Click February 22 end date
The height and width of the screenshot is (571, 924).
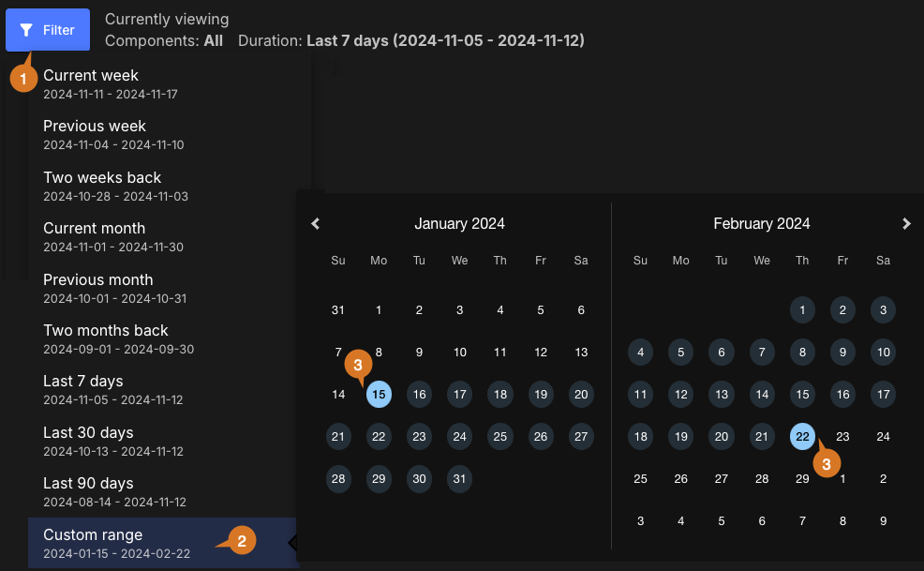(802, 436)
